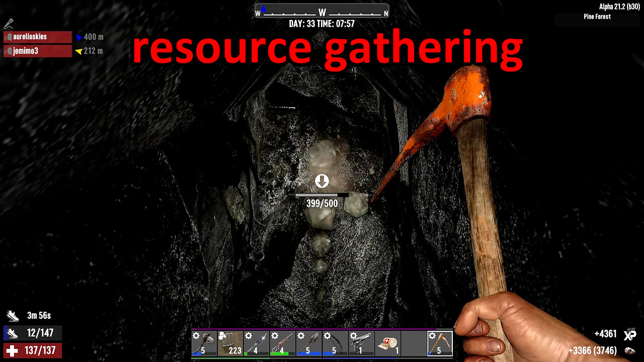Click the "212 m" distance to jemimo3
This screenshot has height=362, width=644.
click(x=94, y=51)
